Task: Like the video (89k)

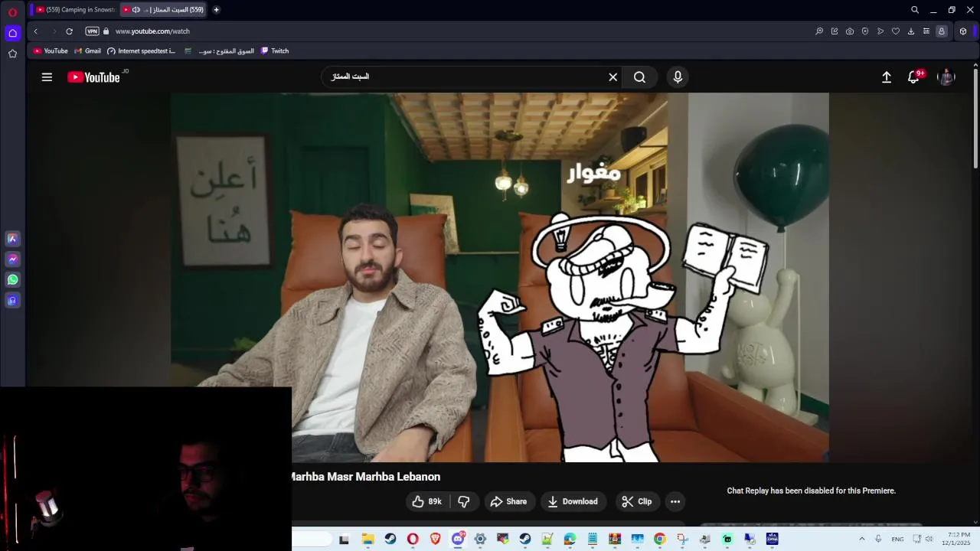Action: tap(427, 501)
